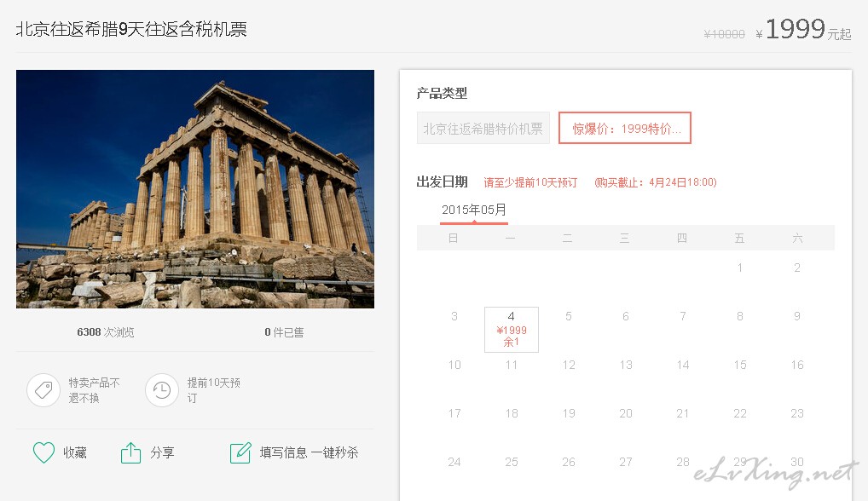Click the 日 weekday header
The width and height of the screenshot is (868, 501).
(454, 239)
